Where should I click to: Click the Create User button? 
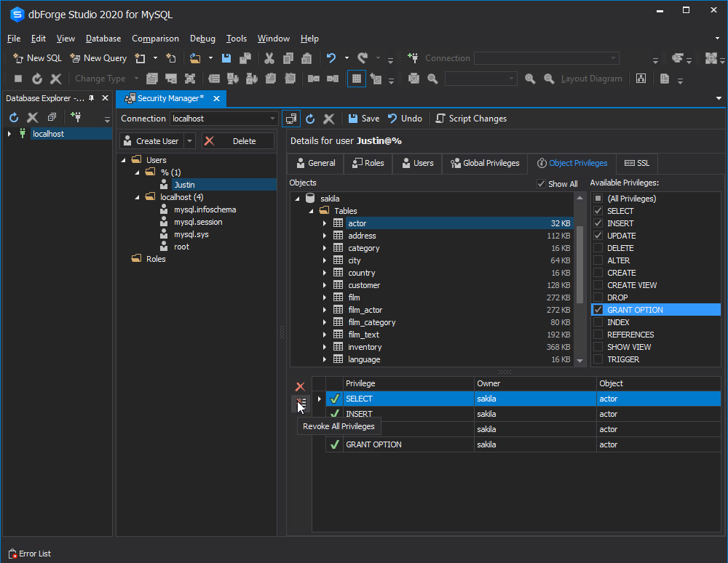pos(156,140)
